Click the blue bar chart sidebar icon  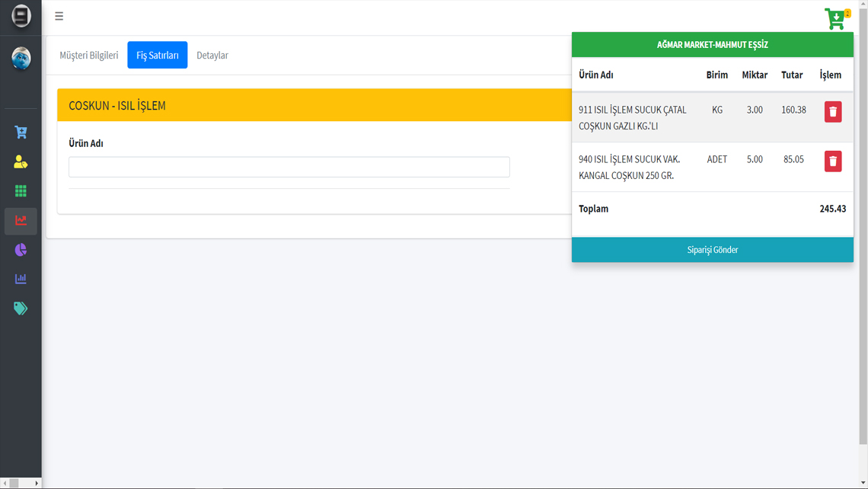coord(21,279)
